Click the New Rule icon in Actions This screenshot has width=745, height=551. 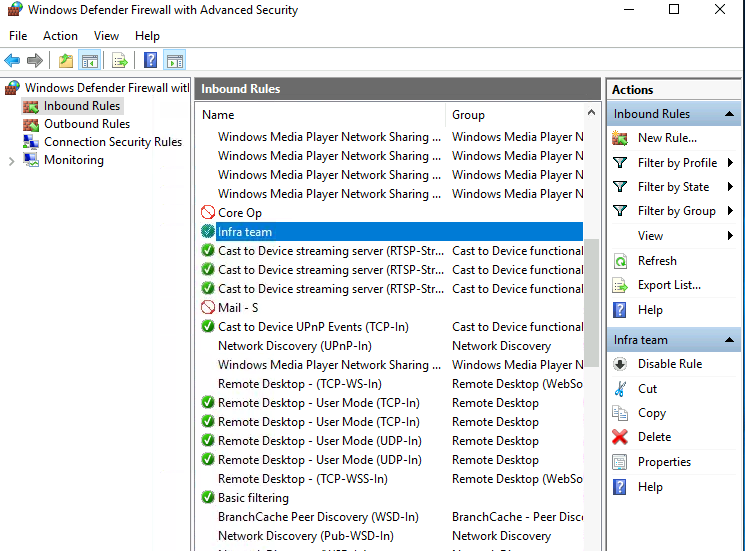[x=620, y=138]
